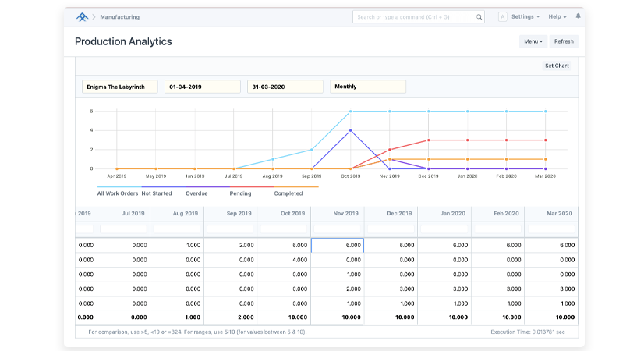The height and width of the screenshot is (351, 644).
Task: Click the Aug 2019 column filter box
Action: click(x=177, y=229)
